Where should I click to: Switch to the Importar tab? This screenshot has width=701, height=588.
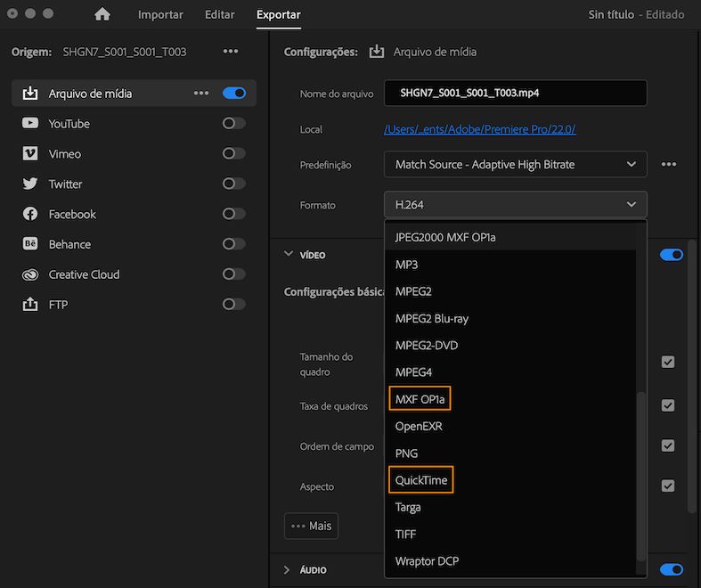[x=160, y=15]
